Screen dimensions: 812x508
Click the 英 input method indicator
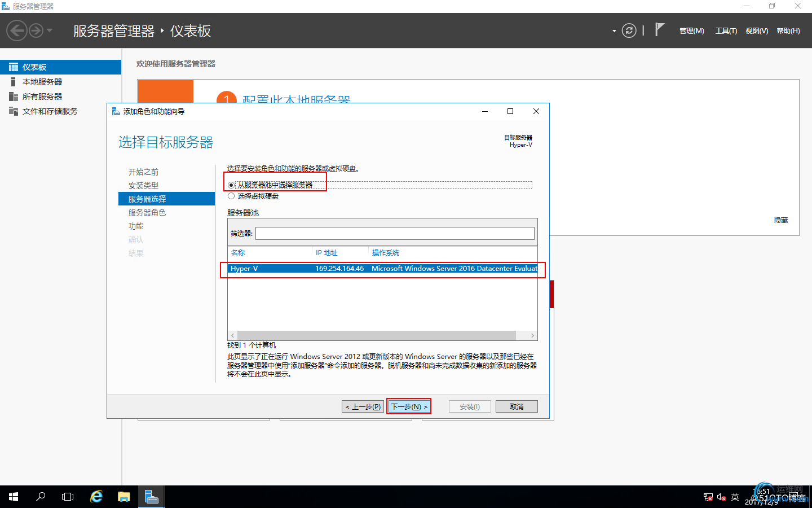coord(735,497)
